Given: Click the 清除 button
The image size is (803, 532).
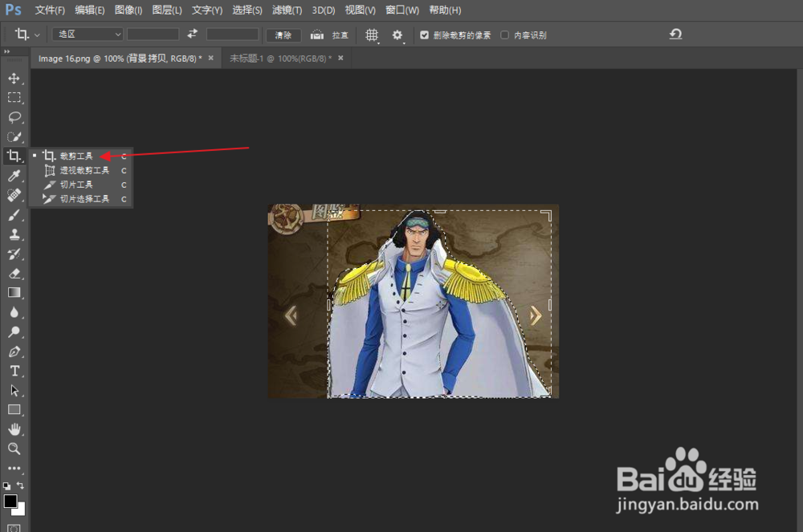Looking at the screenshot, I should (x=283, y=35).
